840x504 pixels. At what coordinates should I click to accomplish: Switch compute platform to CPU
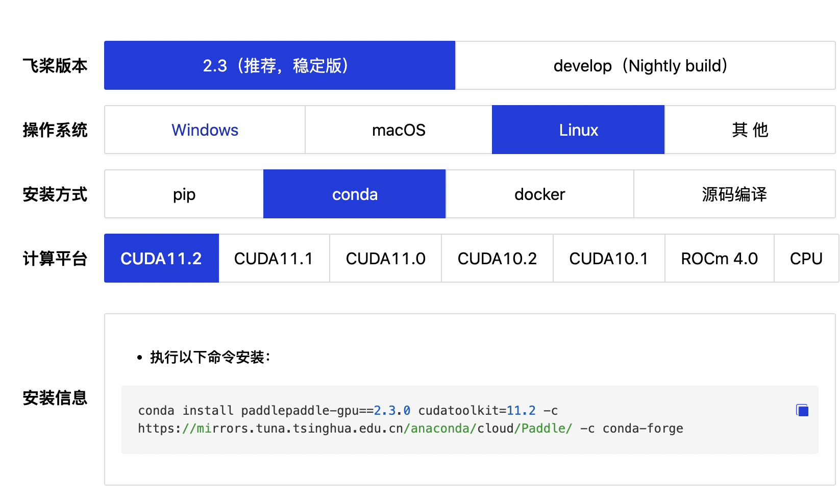pos(806,258)
